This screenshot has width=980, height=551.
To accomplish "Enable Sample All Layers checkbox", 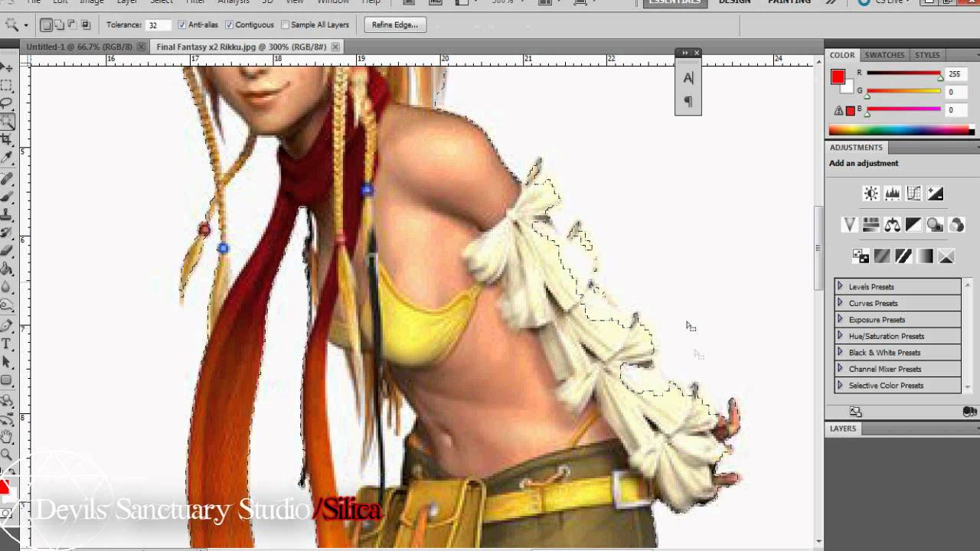I will pyautogui.click(x=285, y=25).
